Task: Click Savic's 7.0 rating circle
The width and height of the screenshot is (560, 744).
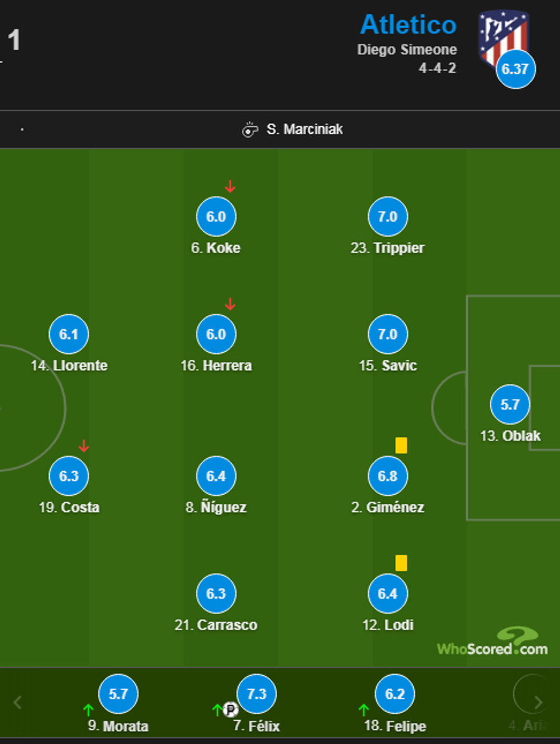Action: pyautogui.click(x=387, y=334)
